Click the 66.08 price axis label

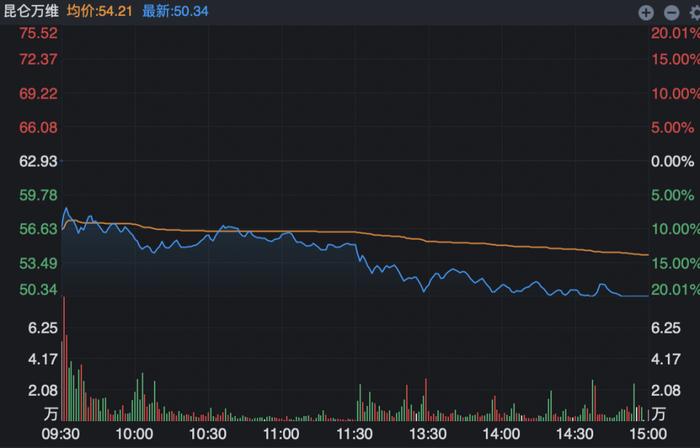click(x=38, y=127)
